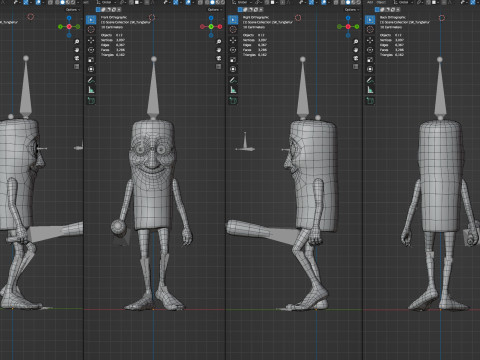Open Object menu in Back Orthographic header
This screenshot has height=360, width=480.
click(x=381, y=2)
